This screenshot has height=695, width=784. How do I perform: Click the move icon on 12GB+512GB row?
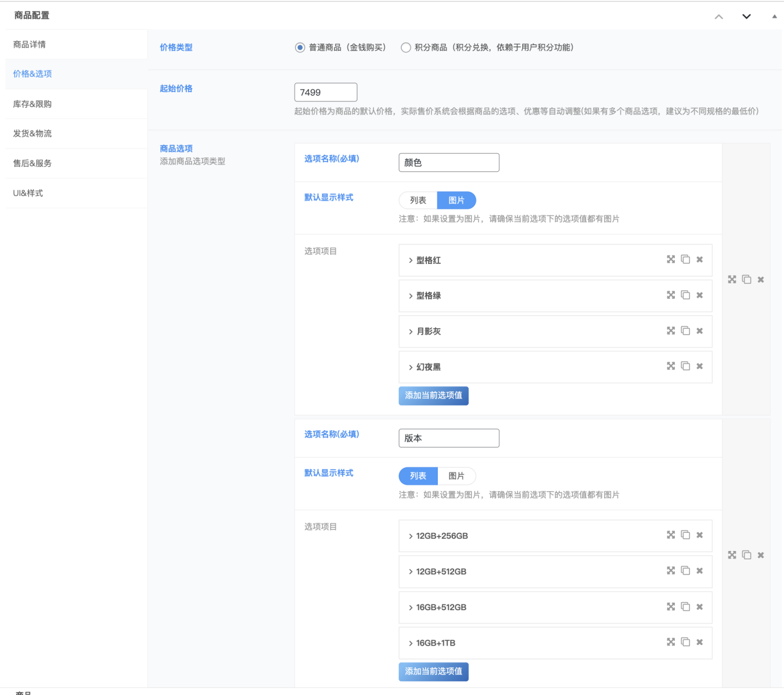[x=671, y=571]
